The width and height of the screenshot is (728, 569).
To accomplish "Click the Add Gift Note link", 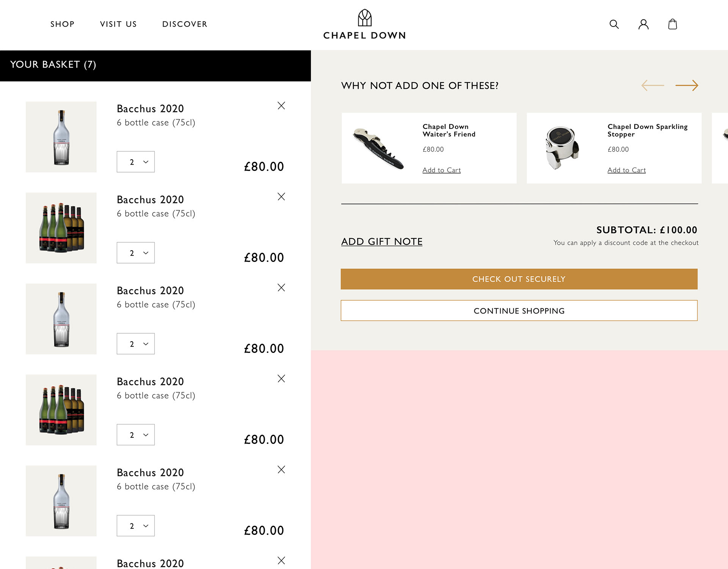I will pyautogui.click(x=381, y=241).
